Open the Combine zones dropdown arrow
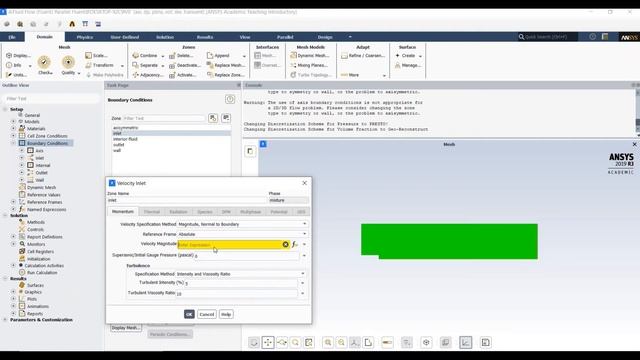The image size is (640, 360). tap(162, 56)
